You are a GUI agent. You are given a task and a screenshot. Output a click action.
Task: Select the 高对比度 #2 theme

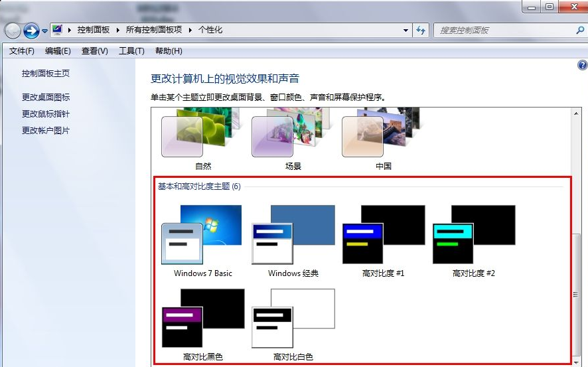pos(474,241)
